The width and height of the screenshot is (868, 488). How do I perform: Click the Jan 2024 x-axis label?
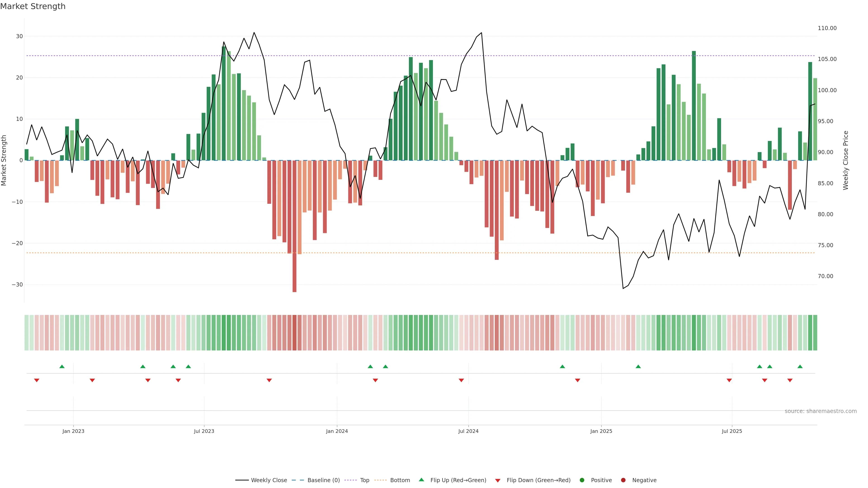pyautogui.click(x=337, y=431)
